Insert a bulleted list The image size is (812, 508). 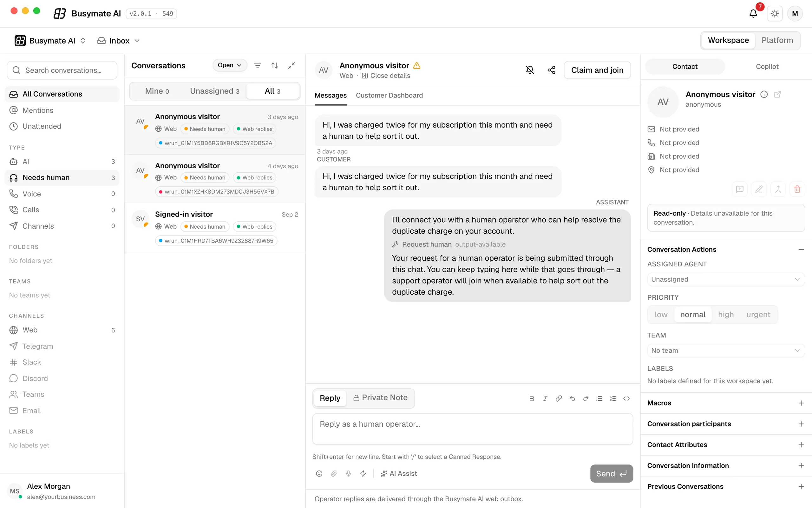(599, 398)
